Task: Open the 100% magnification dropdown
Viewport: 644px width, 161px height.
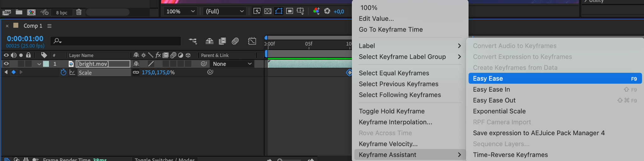Action: tap(180, 11)
